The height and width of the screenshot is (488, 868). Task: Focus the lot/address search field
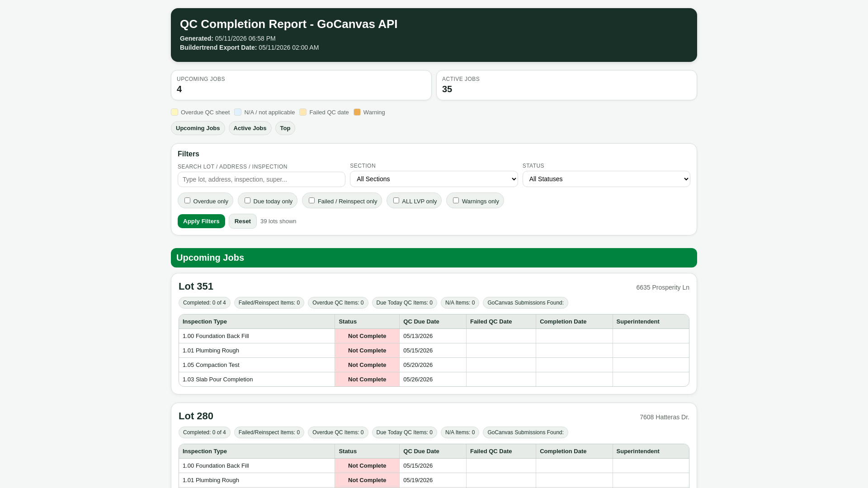pyautogui.click(x=261, y=179)
